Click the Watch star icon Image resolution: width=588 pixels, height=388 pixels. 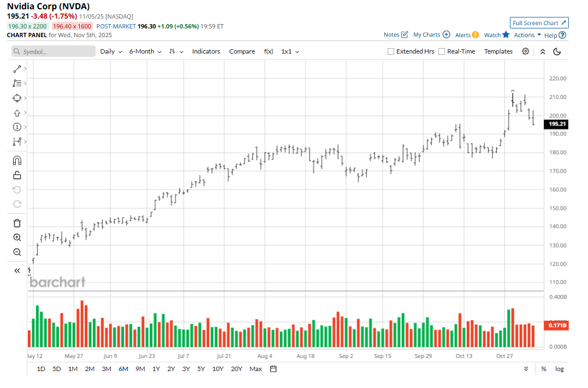click(506, 34)
